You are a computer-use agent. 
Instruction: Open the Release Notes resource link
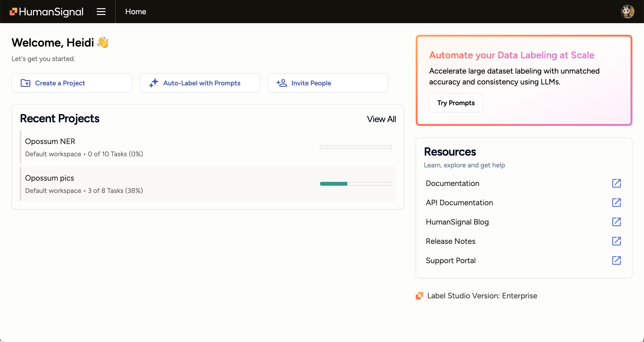(451, 241)
